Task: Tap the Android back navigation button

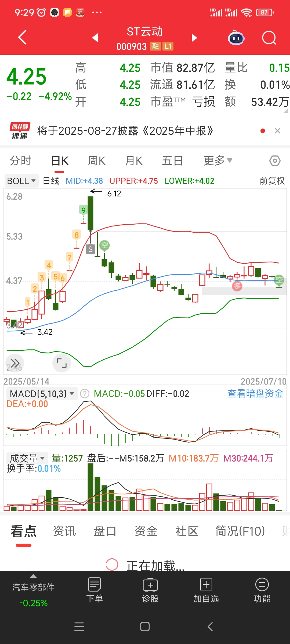Action: coord(210,627)
